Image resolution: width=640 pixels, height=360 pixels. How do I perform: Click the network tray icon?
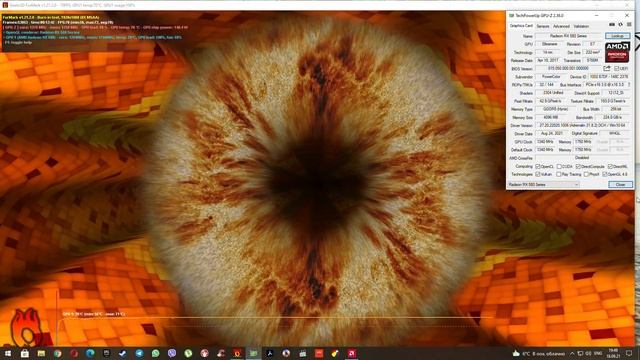click(580, 353)
